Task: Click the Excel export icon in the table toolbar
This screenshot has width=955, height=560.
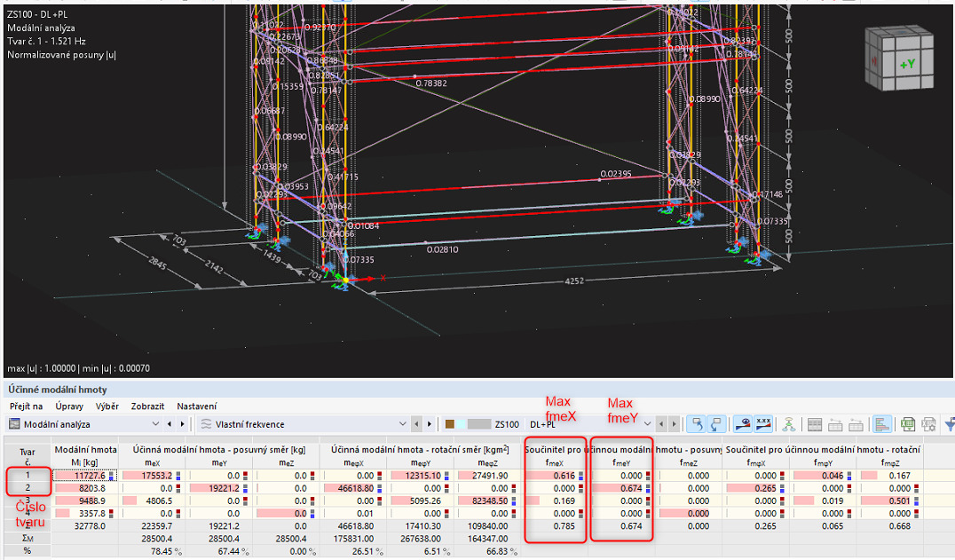Action: pos(906,424)
